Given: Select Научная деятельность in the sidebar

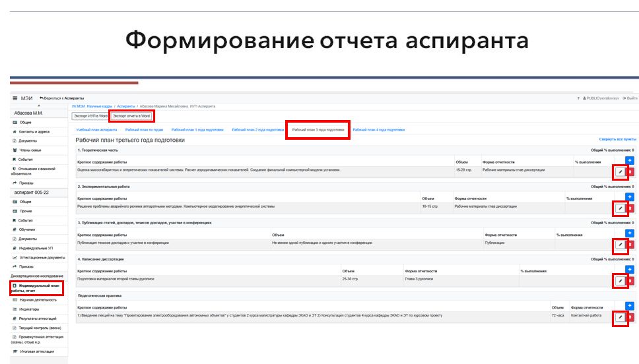Looking at the screenshot, I should pyautogui.click(x=36, y=299).
